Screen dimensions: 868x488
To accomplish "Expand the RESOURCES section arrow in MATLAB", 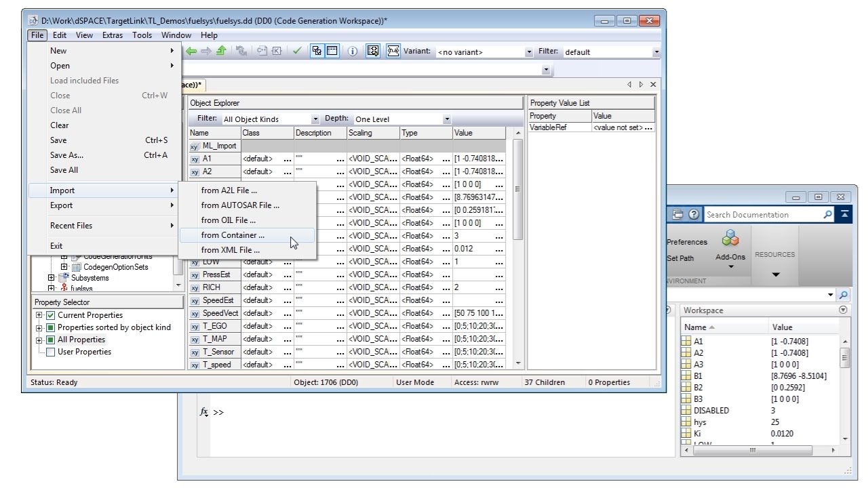I will coord(775,274).
